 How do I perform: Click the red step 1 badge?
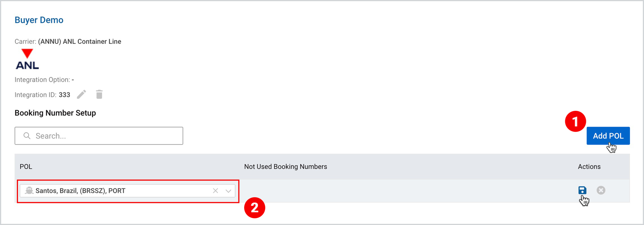pyautogui.click(x=575, y=121)
